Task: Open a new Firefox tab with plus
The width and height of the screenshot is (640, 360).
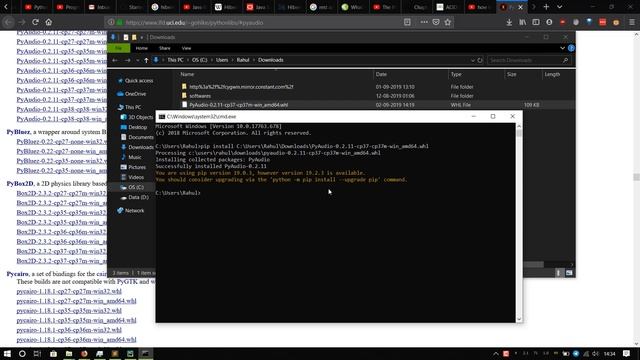Action: coord(546,7)
